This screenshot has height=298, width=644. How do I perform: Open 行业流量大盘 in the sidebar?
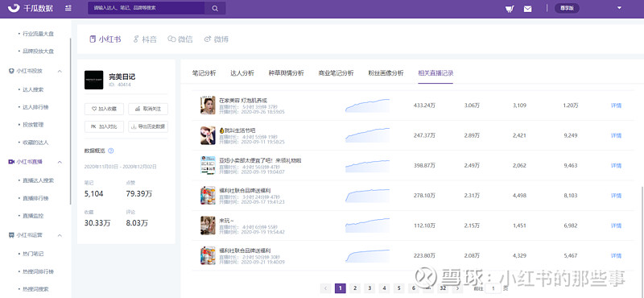point(38,34)
